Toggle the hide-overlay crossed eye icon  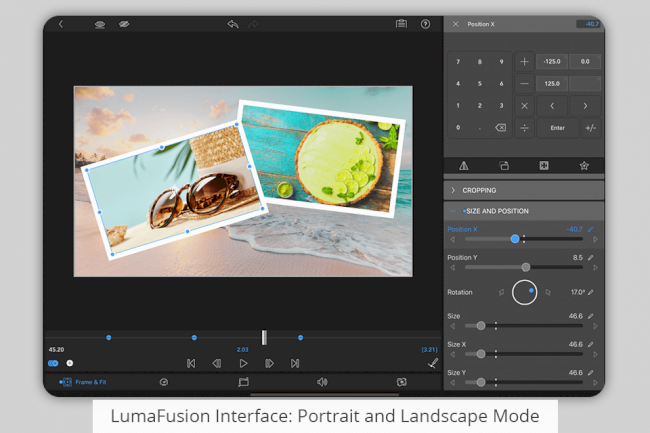(x=124, y=24)
